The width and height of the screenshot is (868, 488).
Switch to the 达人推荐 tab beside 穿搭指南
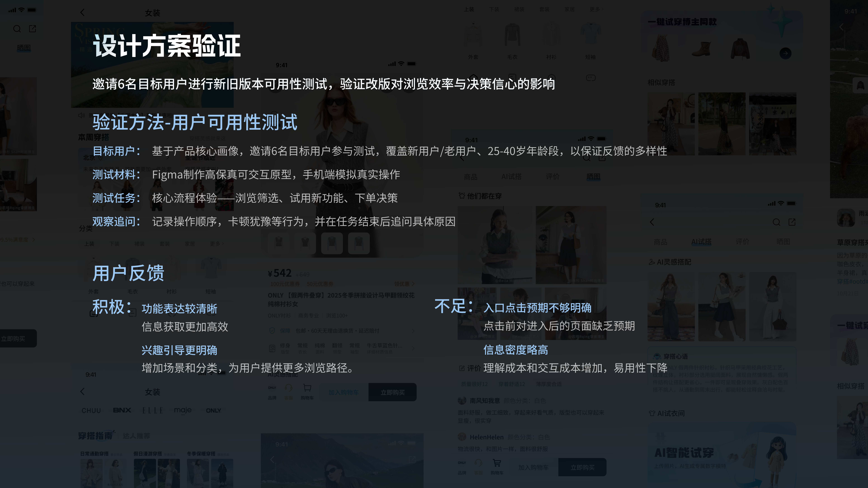[x=136, y=436]
